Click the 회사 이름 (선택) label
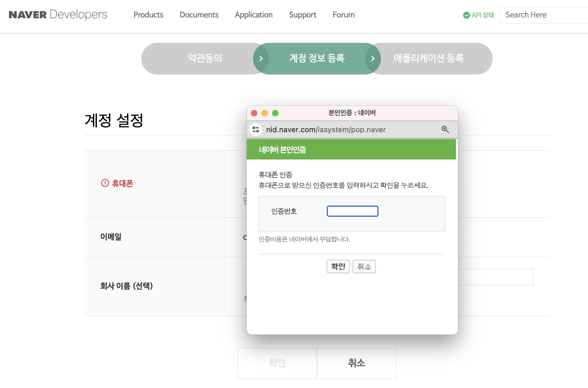 (x=127, y=286)
